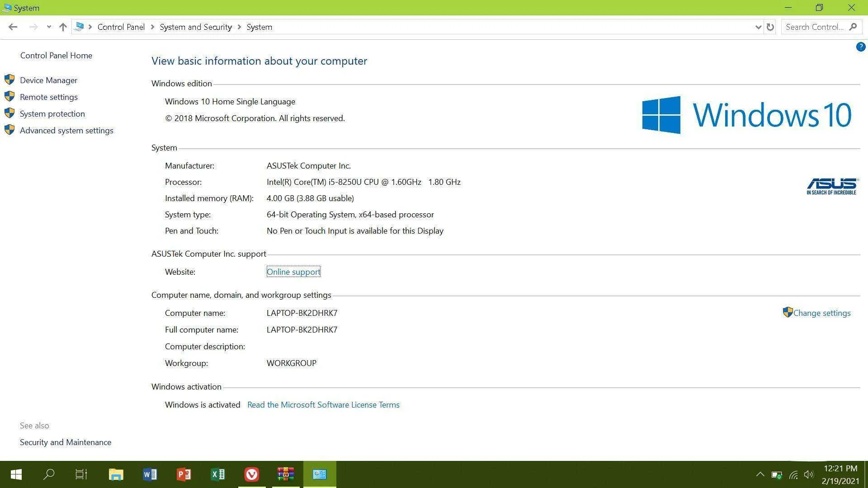
Task: Read the Microsoft Software License Terms
Action: click(x=323, y=405)
